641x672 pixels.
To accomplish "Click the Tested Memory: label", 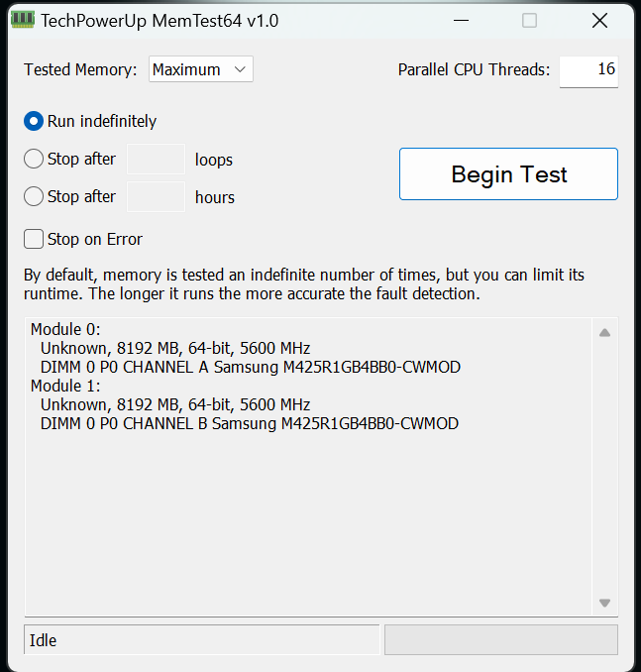I will tap(80, 69).
